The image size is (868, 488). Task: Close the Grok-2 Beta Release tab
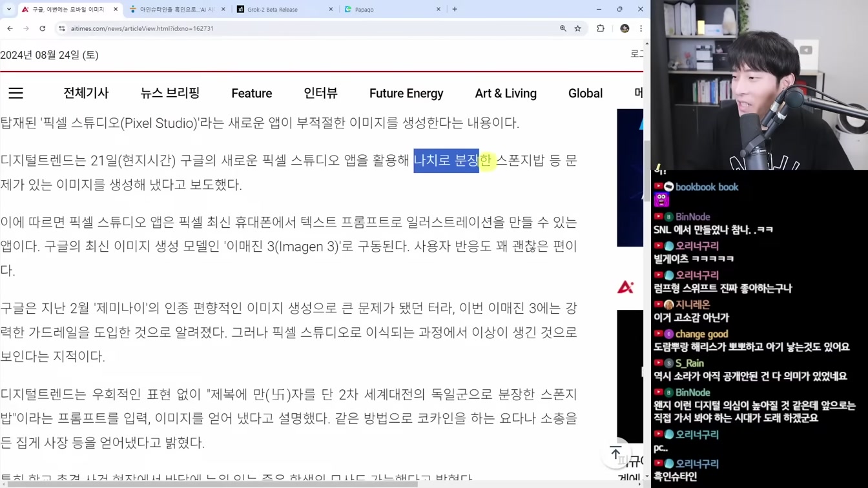pos(331,10)
